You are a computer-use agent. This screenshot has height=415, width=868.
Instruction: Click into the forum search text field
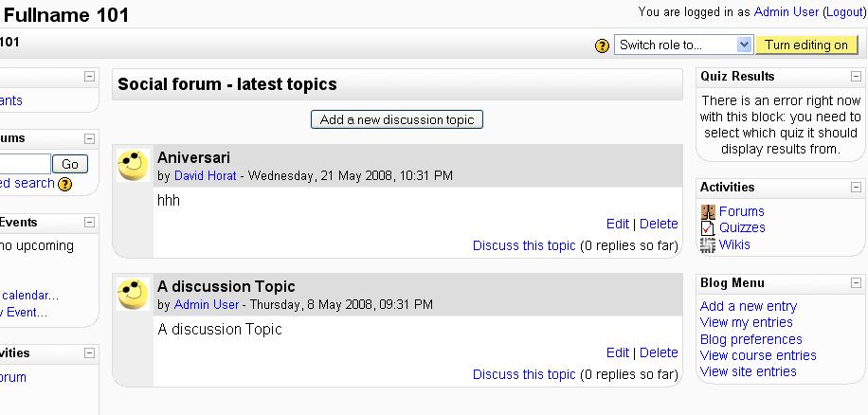[x=25, y=164]
